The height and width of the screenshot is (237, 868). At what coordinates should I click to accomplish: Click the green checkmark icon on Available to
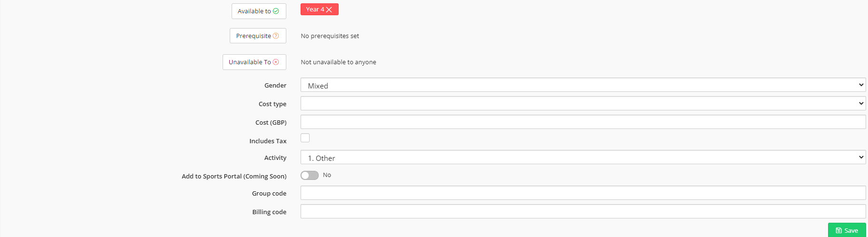point(276,11)
